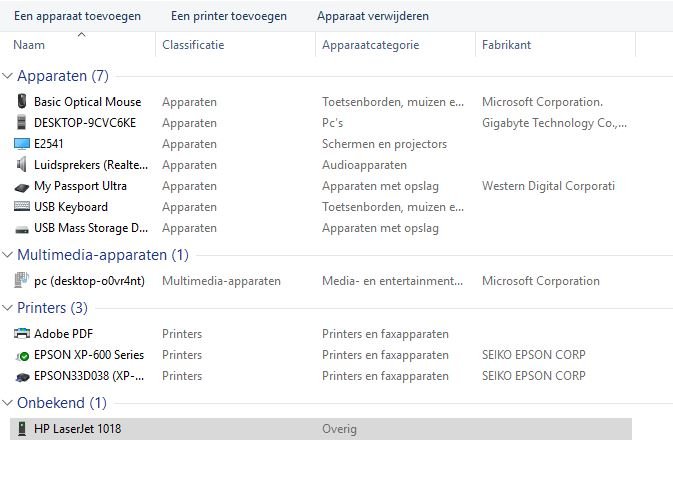Select the My Passport Ultra name
This screenshot has height=482, width=673.
[80, 186]
